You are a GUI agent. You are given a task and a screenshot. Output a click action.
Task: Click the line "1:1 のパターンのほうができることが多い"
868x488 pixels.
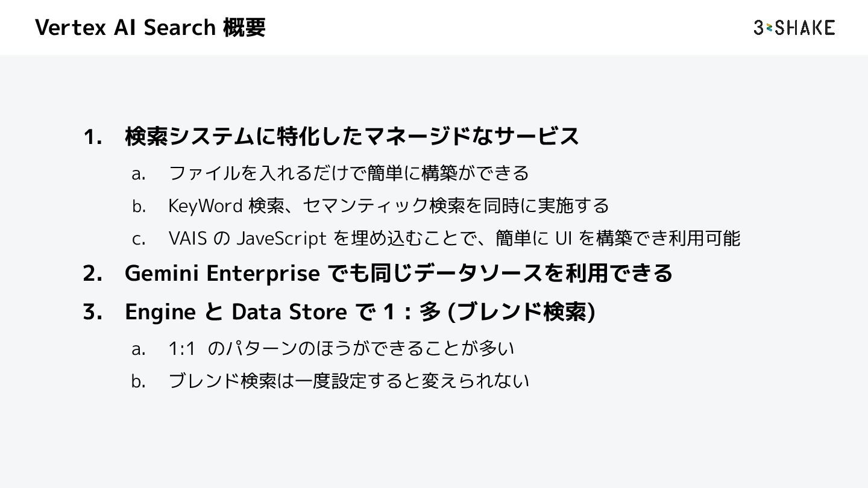tap(341, 348)
